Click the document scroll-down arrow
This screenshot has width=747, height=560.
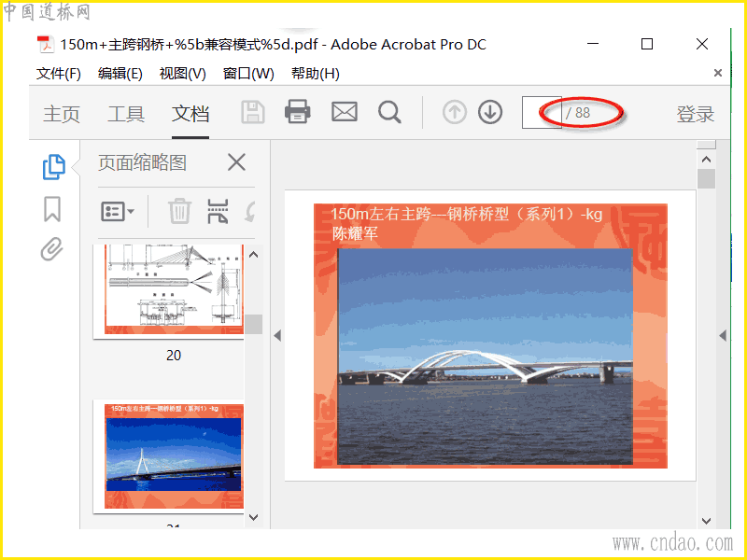pyautogui.click(x=707, y=522)
